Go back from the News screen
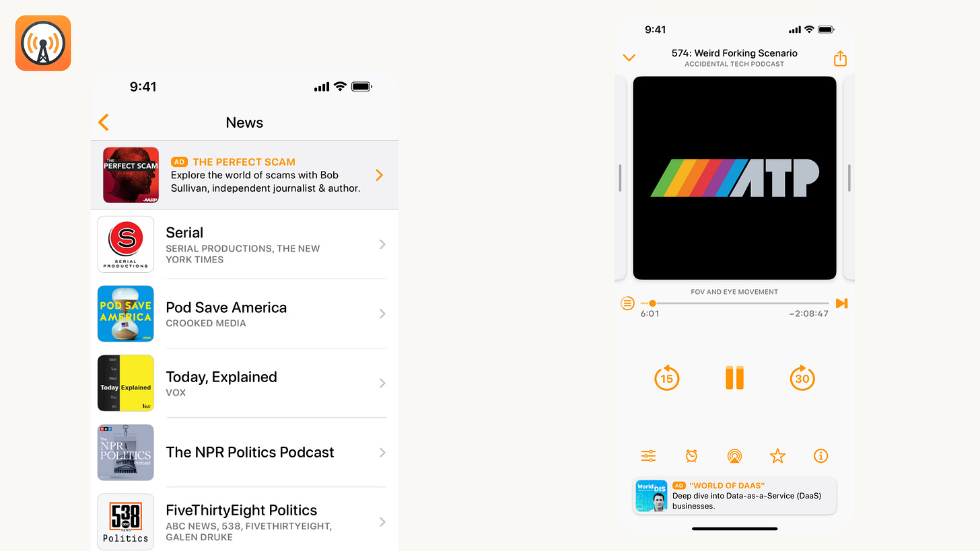The image size is (980, 551). pyautogui.click(x=103, y=122)
